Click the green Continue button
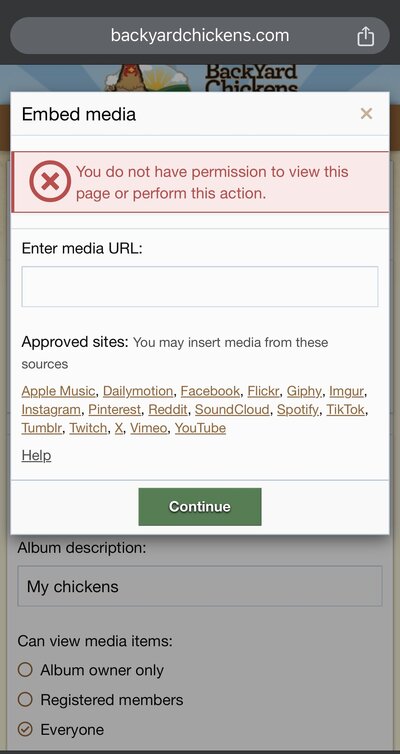Image resolution: width=400 pixels, height=754 pixels. [200, 507]
